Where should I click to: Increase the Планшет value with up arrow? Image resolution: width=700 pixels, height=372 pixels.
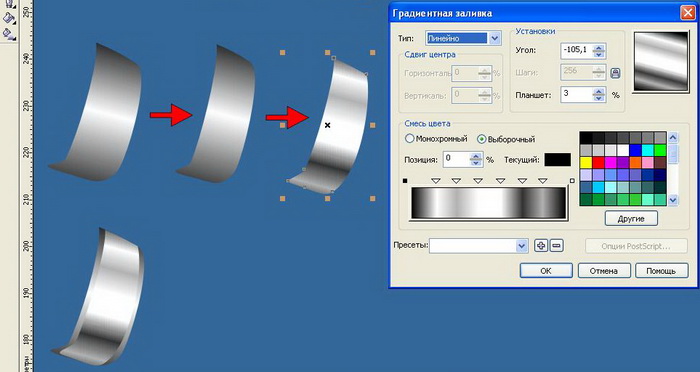point(599,91)
